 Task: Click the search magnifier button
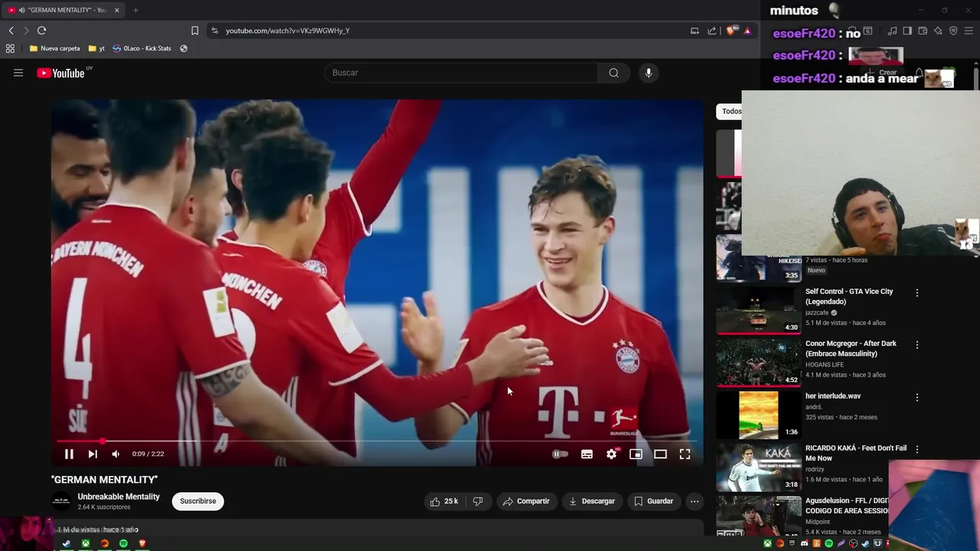pos(614,73)
